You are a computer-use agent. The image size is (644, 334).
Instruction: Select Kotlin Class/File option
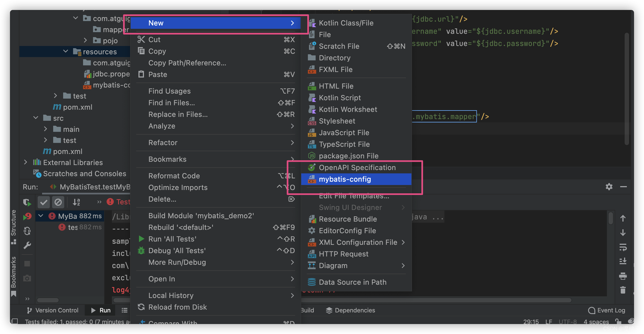pyautogui.click(x=346, y=23)
